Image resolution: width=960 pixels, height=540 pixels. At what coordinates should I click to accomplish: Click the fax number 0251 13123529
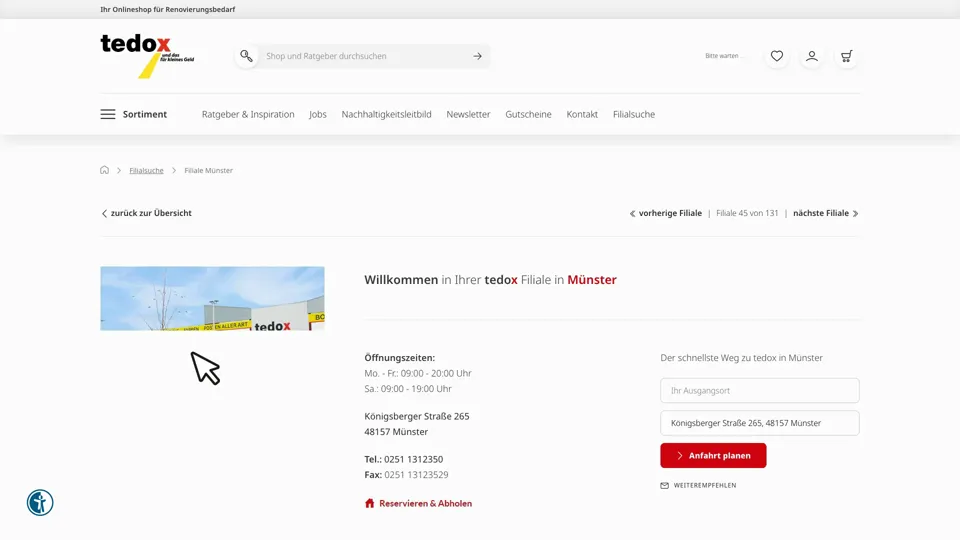[x=416, y=474]
